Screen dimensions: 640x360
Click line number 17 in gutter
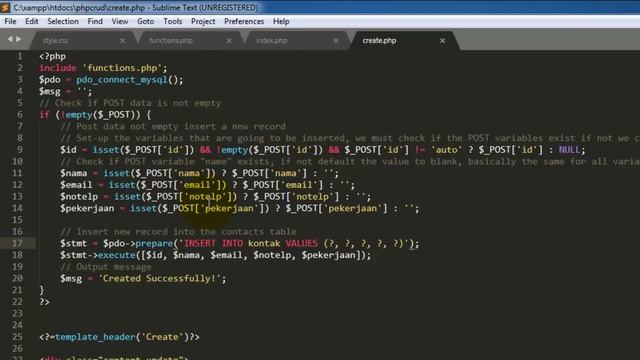tap(17, 243)
